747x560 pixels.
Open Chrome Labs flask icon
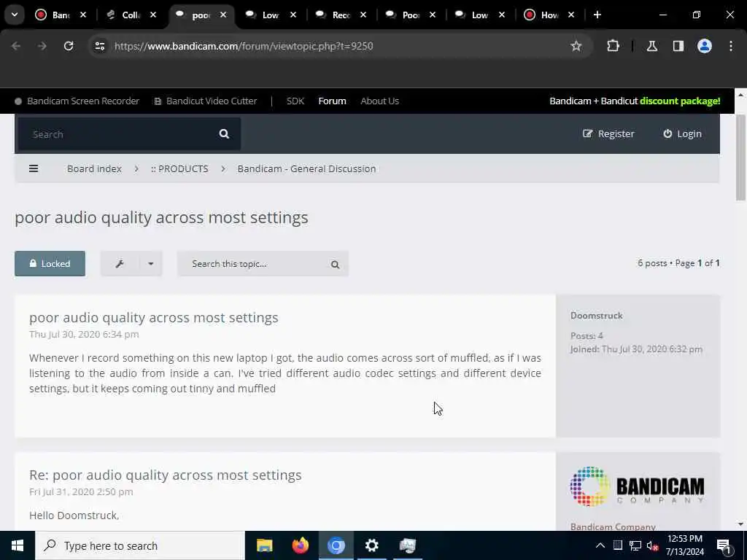coord(652,46)
